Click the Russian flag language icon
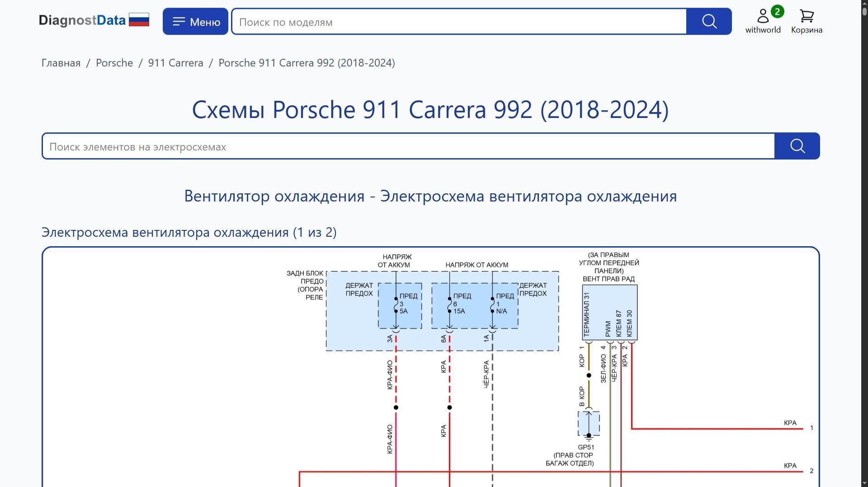The width and height of the screenshot is (868, 487). [139, 20]
